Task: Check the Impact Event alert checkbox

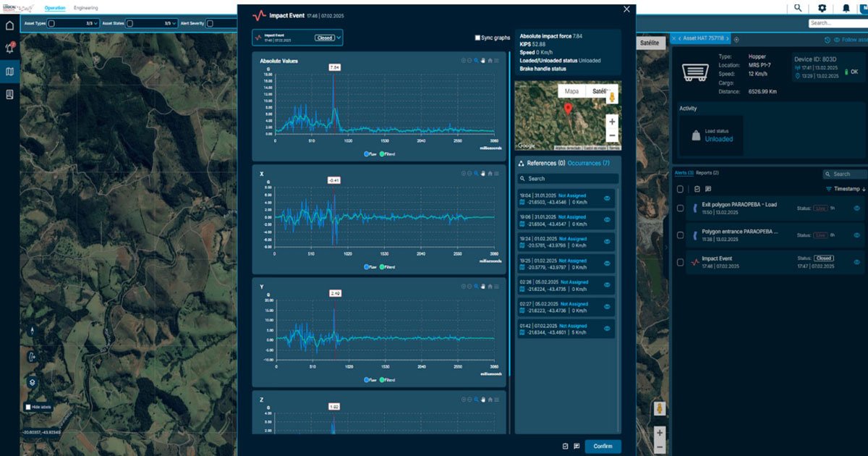Action: tap(680, 262)
